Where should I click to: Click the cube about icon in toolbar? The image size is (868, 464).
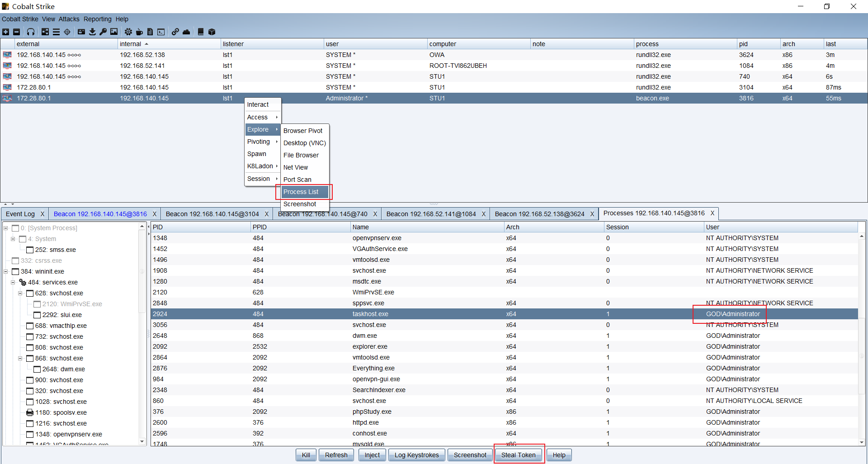point(212,32)
